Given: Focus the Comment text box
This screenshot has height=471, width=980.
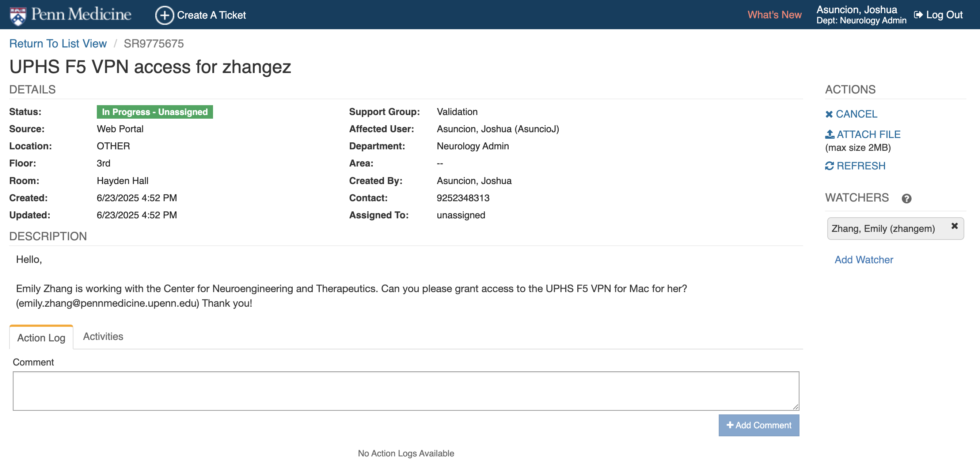Looking at the screenshot, I should [406, 391].
